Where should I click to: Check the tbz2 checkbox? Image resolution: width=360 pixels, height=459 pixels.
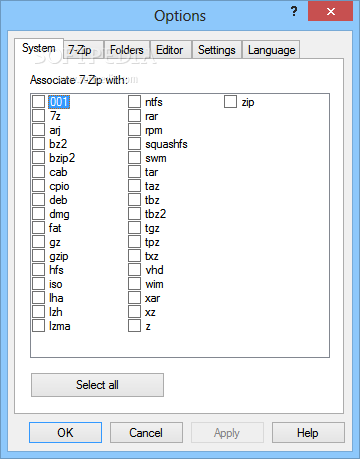pos(134,214)
